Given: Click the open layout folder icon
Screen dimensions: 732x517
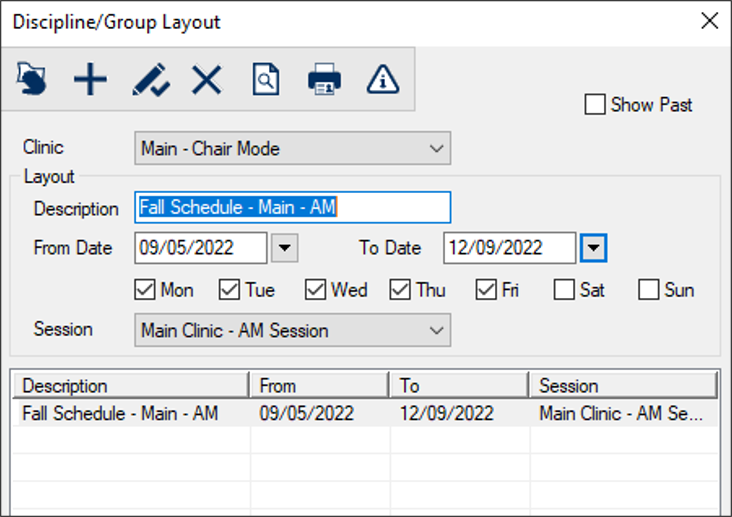Looking at the screenshot, I should (x=32, y=79).
